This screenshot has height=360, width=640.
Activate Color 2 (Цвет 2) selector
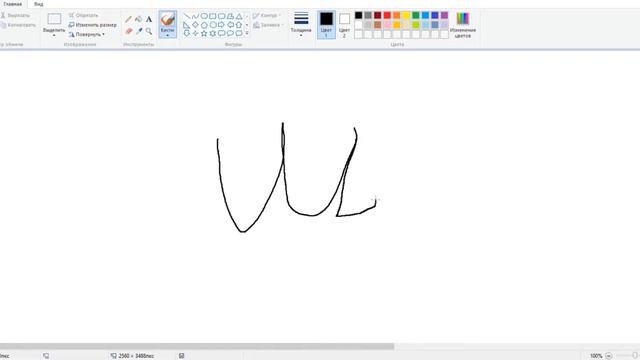(x=344, y=24)
